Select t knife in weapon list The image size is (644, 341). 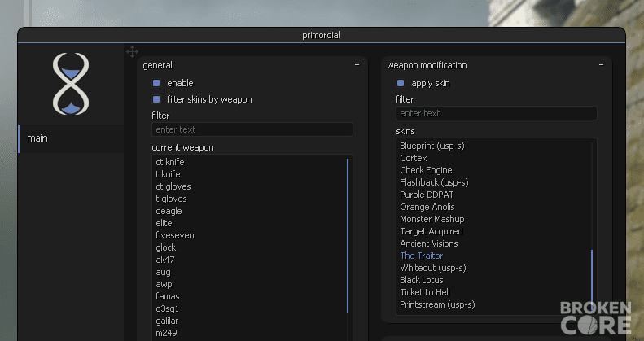[168, 174]
